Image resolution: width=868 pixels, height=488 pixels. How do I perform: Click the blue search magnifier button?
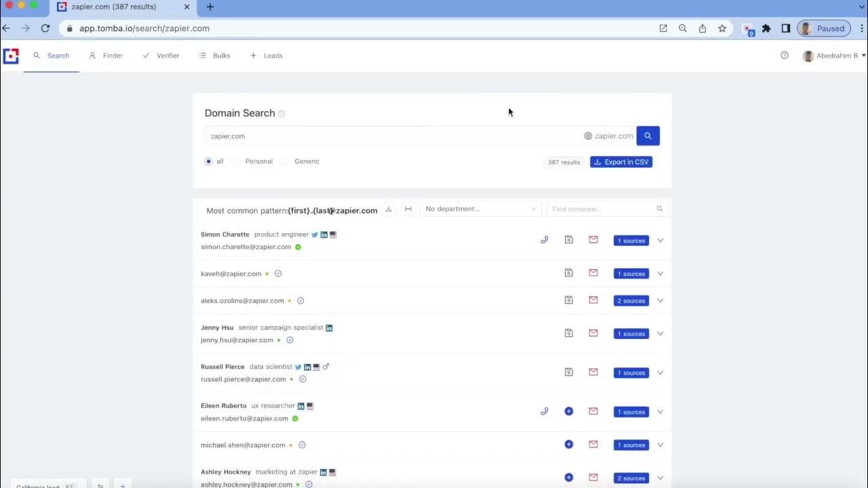pos(648,136)
